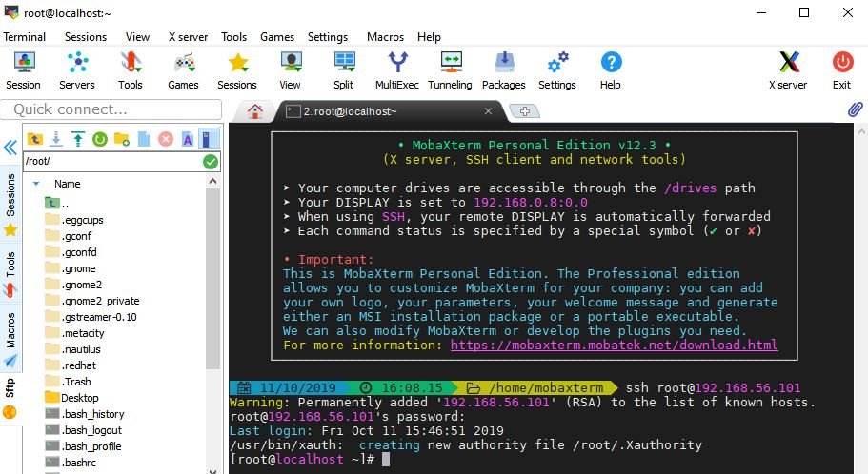The image size is (868, 474).
Task: Open the Help menu in menu bar
Action: (429, 37)
